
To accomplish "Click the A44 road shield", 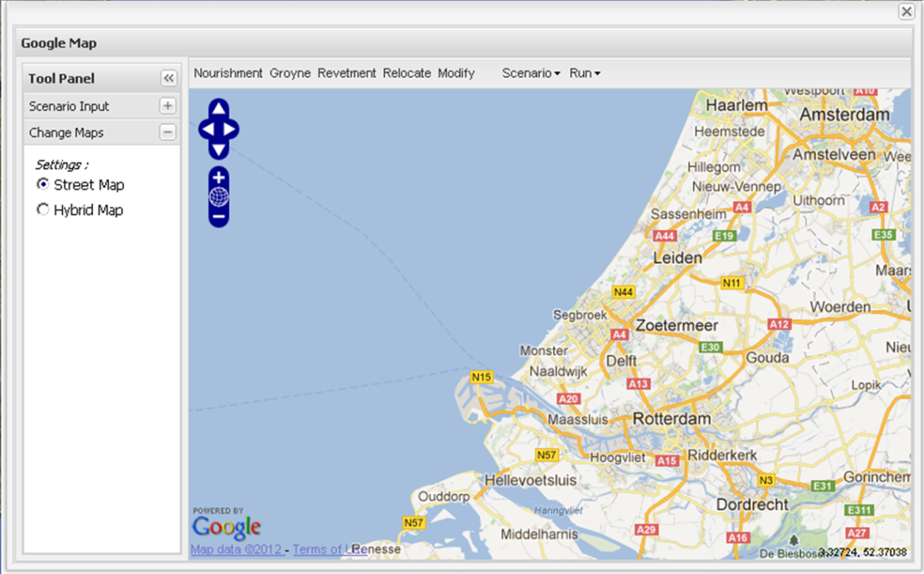I will 665,236.
